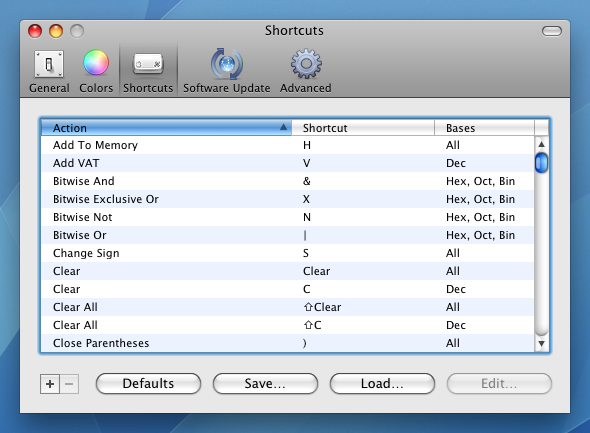This screenshot has width=590, height=433.
Task: Click the N shortcut cell
Action: click(307, 217)
